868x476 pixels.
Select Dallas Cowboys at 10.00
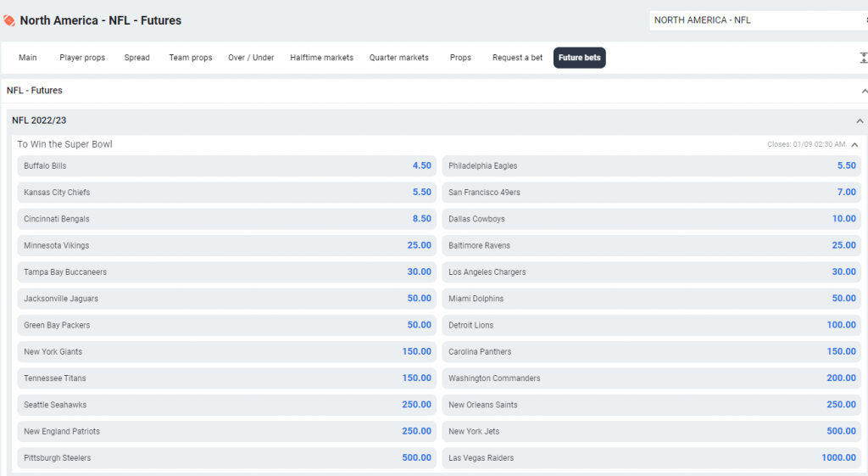(x=652, y=219)
